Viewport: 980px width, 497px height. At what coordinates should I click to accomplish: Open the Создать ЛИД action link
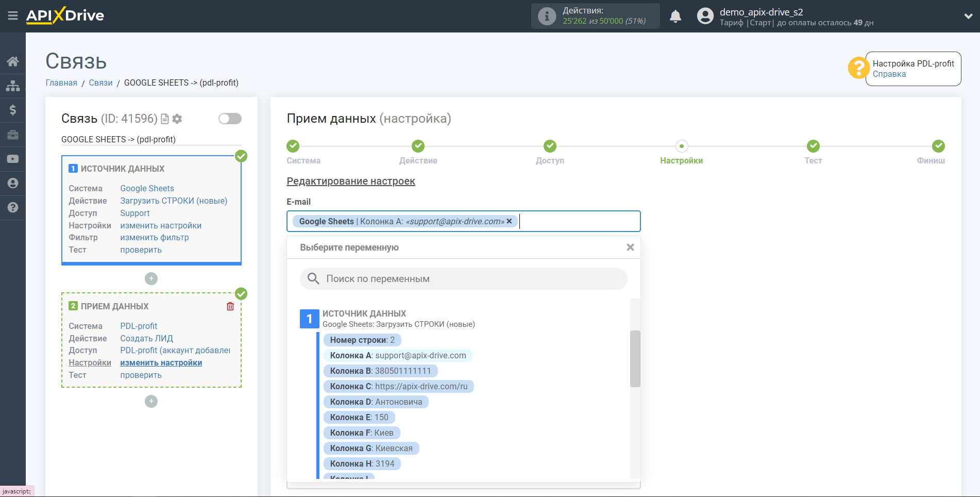pos(146,339)
